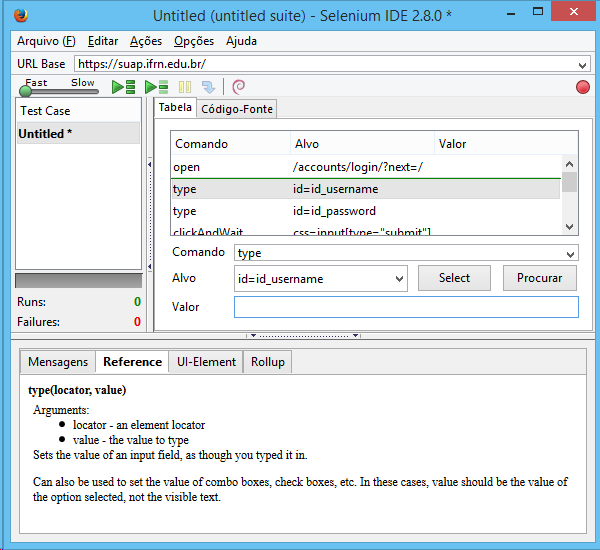Screen dimensions: 600x550
Task: Click the Firefox logo in title bar
Action: 21,15
